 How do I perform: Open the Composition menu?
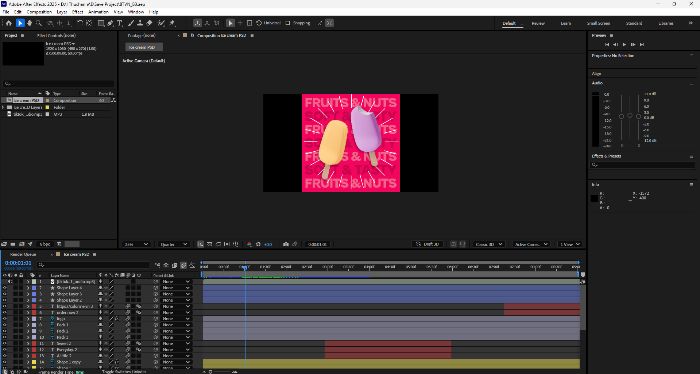(39, 12)
